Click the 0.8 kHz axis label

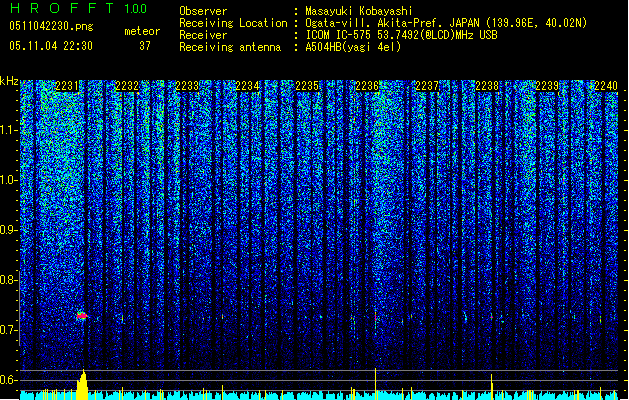coord(9,280)
